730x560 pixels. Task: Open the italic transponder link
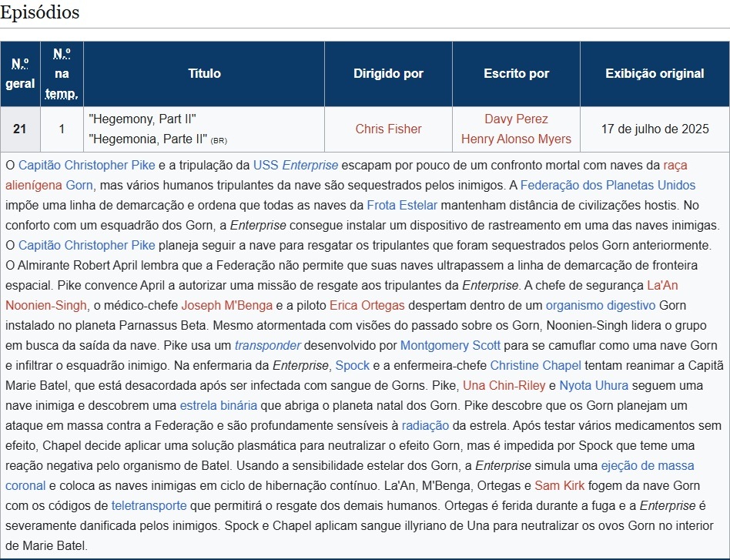[267, 345]
